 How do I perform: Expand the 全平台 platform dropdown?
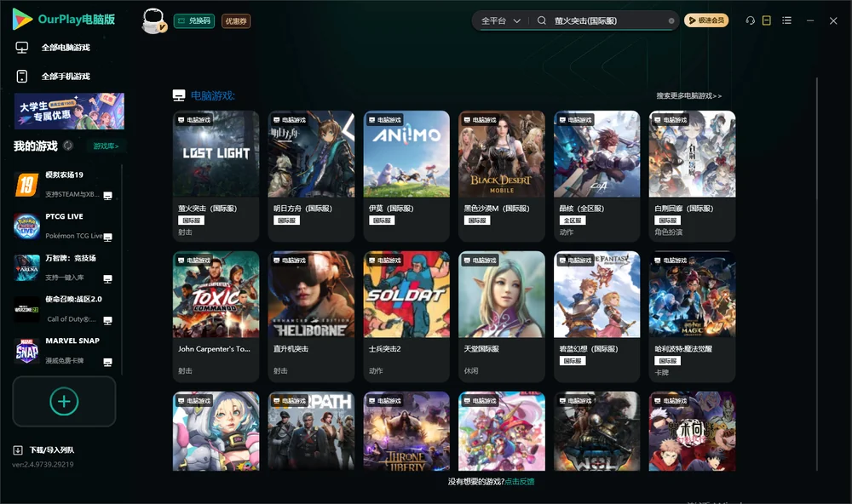pyautogui.click(x=500, y=20)
